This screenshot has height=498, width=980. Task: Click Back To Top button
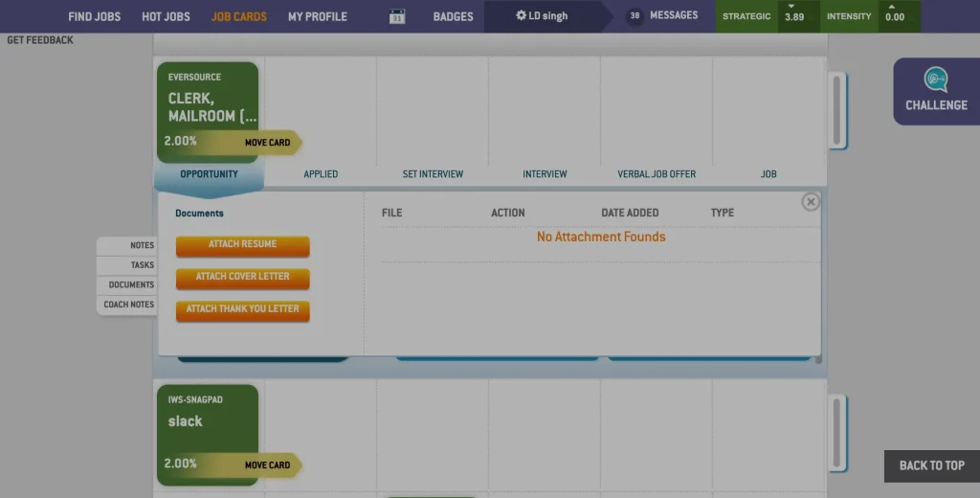[931, 465]
